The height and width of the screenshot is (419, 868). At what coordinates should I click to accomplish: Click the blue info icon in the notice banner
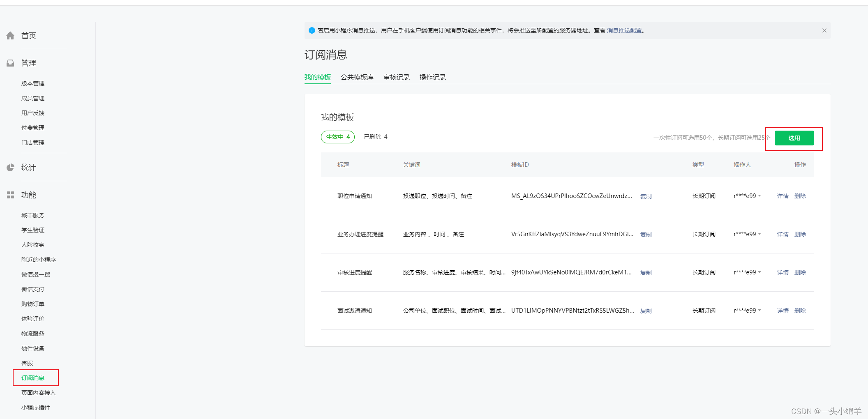click(312, 30)
